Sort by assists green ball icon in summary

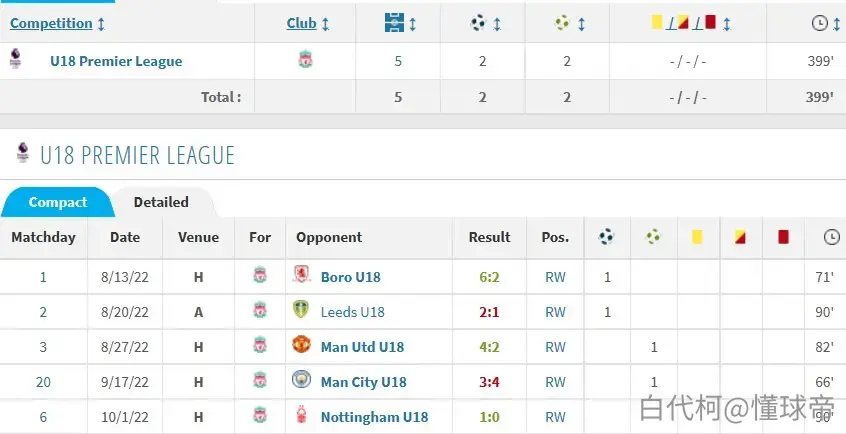[562, 23]
